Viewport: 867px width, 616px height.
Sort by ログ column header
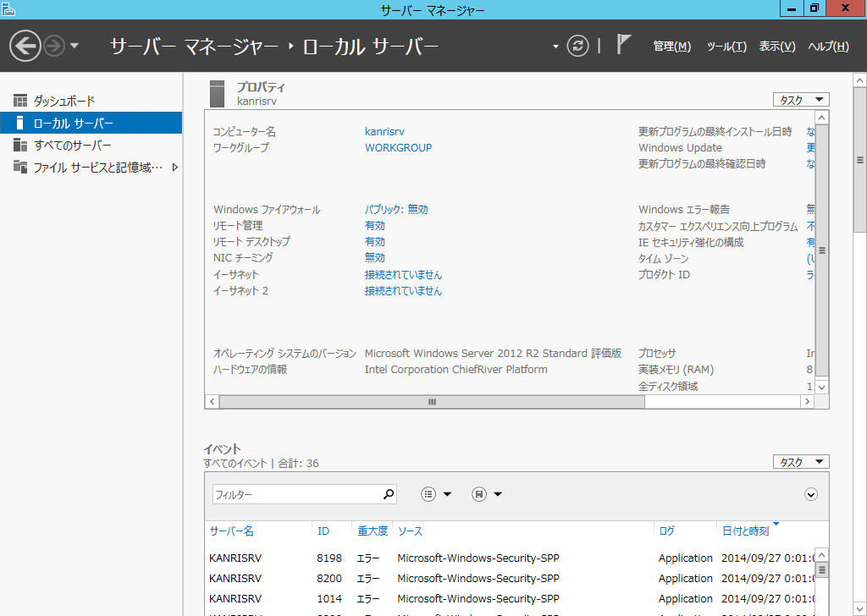[667, 531]
